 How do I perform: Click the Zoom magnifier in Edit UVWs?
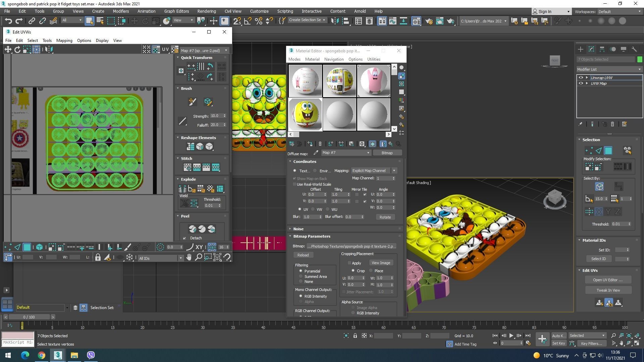pos(199,257)
